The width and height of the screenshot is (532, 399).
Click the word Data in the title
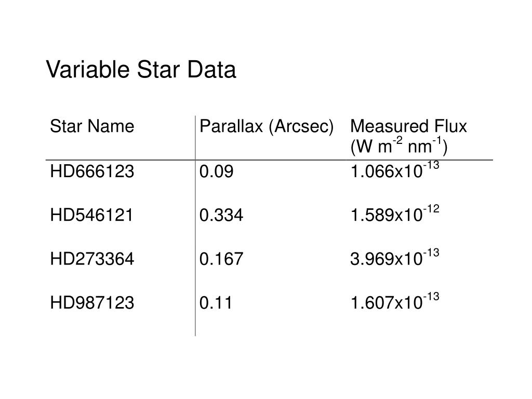tap(211, 70)
